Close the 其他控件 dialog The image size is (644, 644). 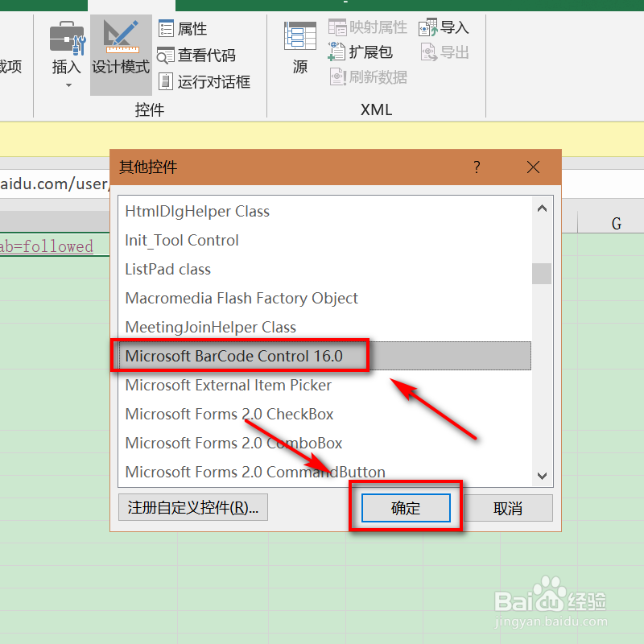(x=533, y=167)
